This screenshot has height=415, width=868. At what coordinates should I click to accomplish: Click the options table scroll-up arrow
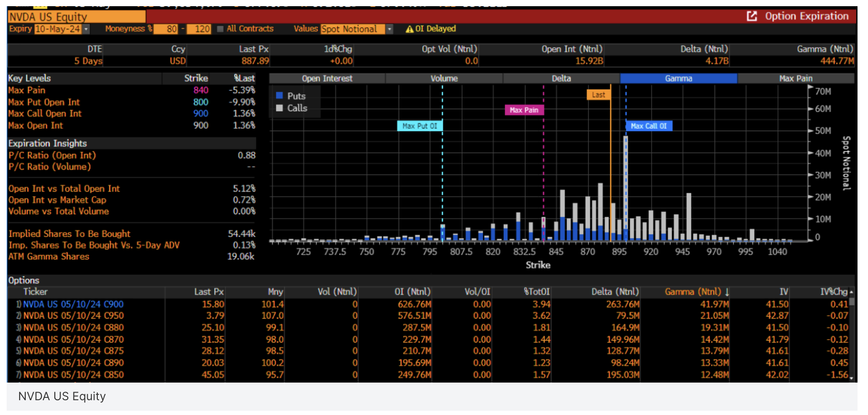coord(851,292)
